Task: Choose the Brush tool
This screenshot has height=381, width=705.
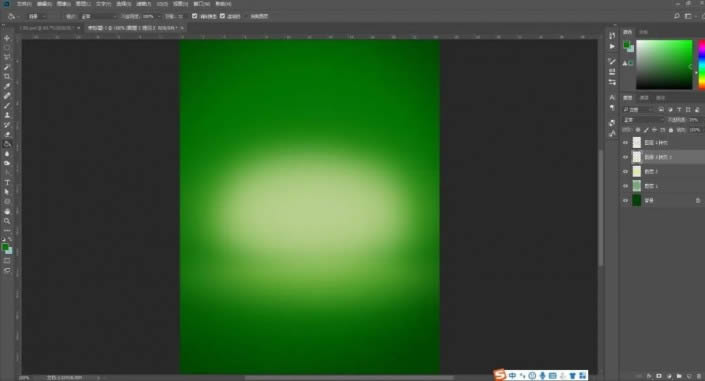Action: click(7, 106)
